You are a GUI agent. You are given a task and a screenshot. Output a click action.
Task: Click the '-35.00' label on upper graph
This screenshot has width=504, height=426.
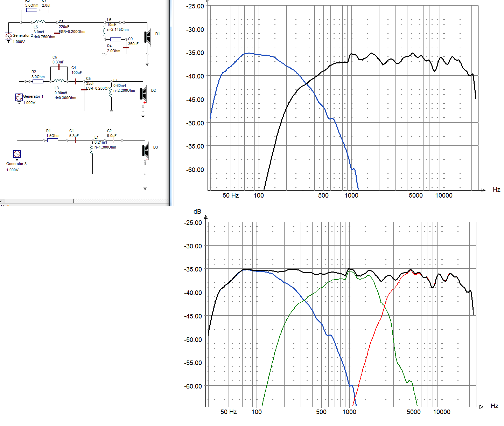click(x=195, y=53)
